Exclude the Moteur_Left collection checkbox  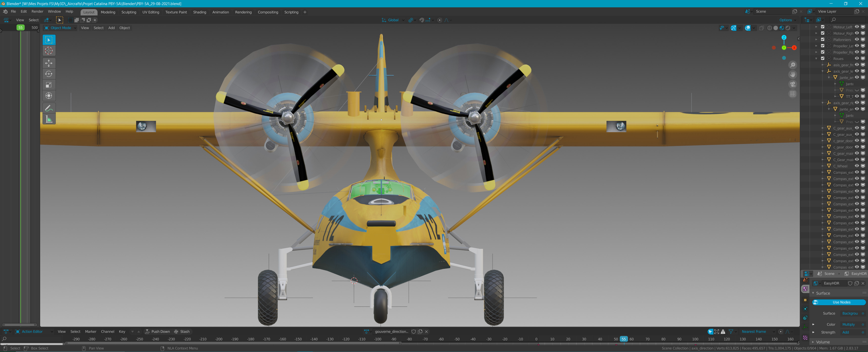coord(823,27)
